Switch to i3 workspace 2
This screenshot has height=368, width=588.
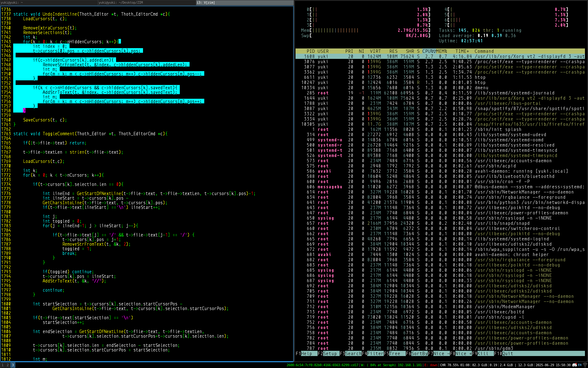point(8,365)
